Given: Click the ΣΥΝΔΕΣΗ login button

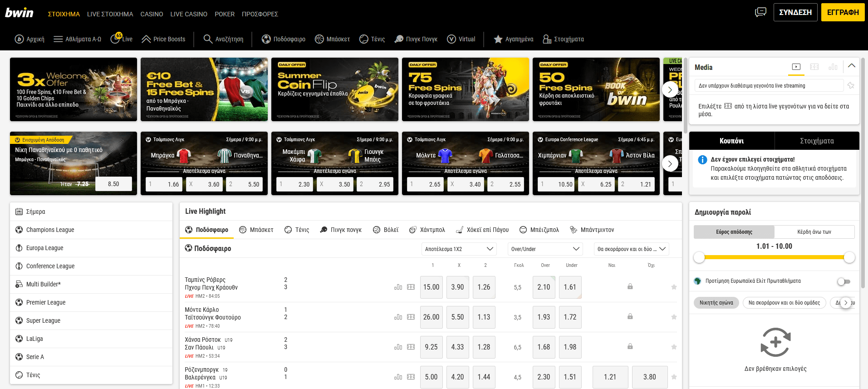Looking at the screenshot, I should point(795,12).
